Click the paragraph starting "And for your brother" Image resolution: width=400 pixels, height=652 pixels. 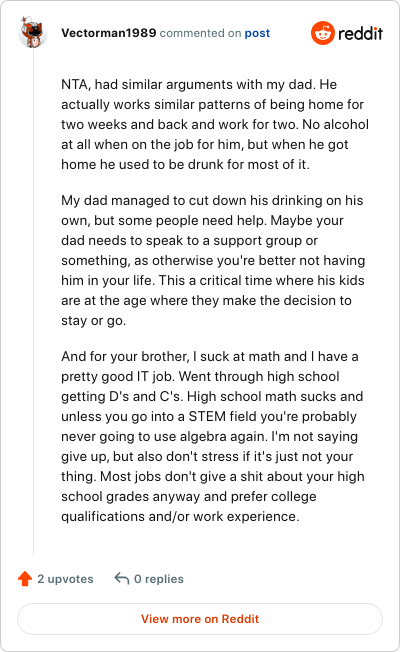(x=213, y=436)
